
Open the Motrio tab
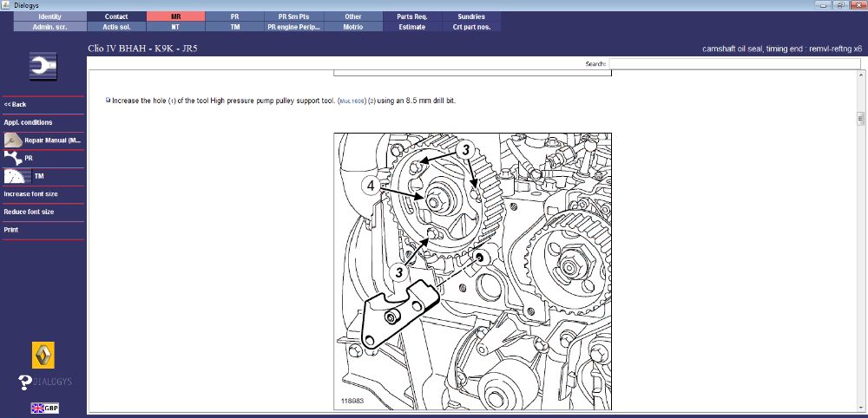click(353, 27)
